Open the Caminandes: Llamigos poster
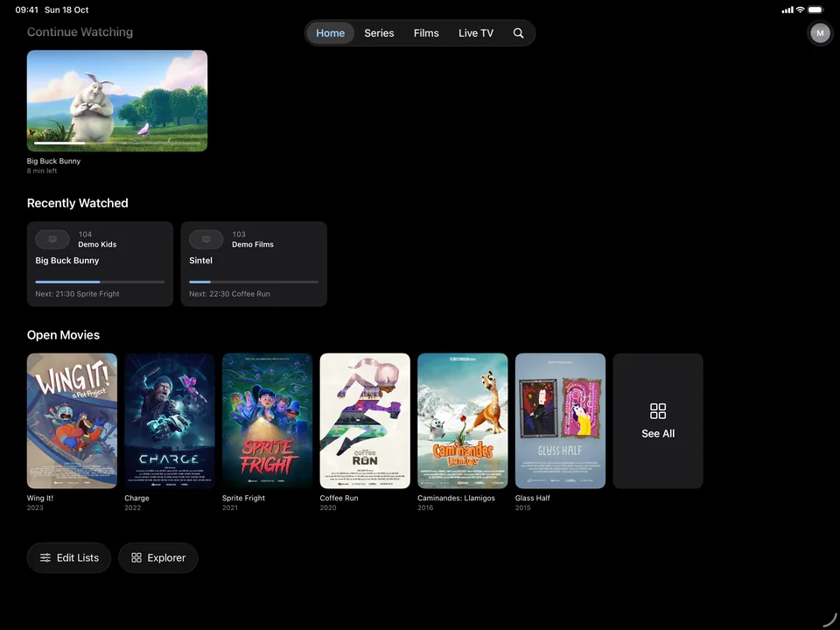This screenshot has height=630, width=840. pyautogui.click(x=462, y=421)
